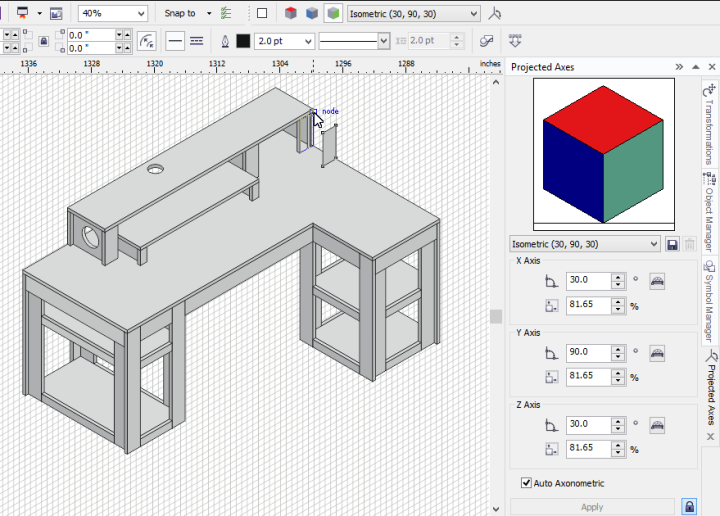Click the green face of preview cube
The height and width of the screenshot is (516, 720).
pos(634,172)
